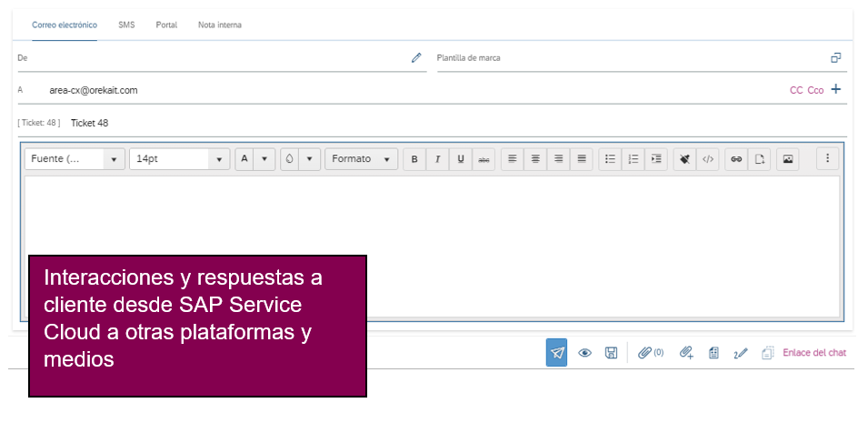Insert an image into the email
868x433 pixels.
[x=788, y=159]
